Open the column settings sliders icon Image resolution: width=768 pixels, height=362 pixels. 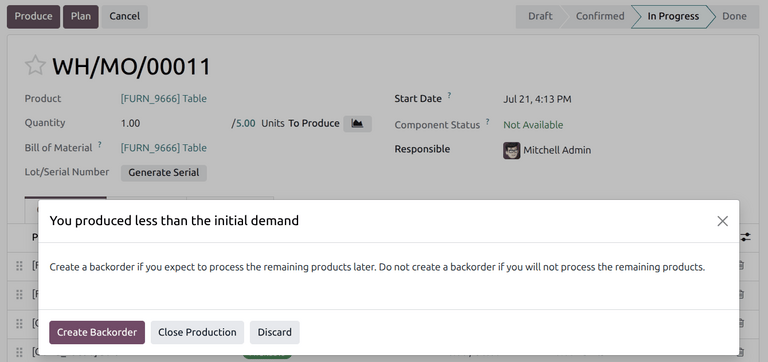(745, 237)
